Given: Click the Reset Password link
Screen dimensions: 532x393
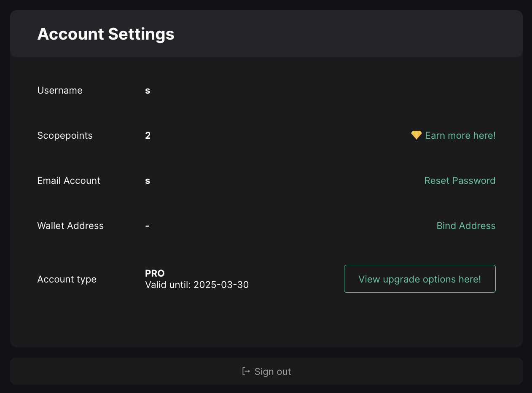Looking at the screenshot, I should pyautogui.click(x=459, y=180).
